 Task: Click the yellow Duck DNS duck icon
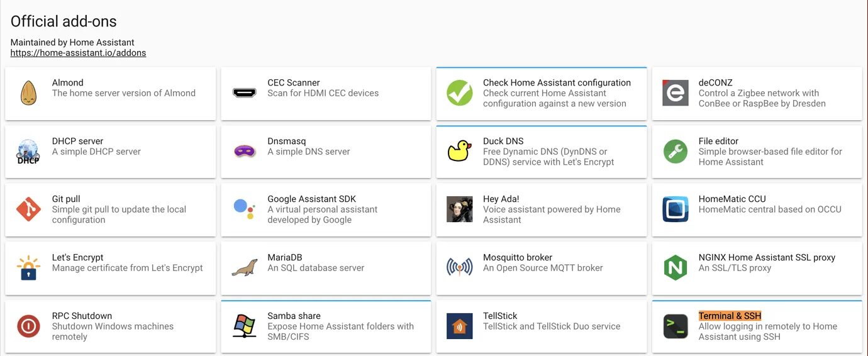(460, 152)
